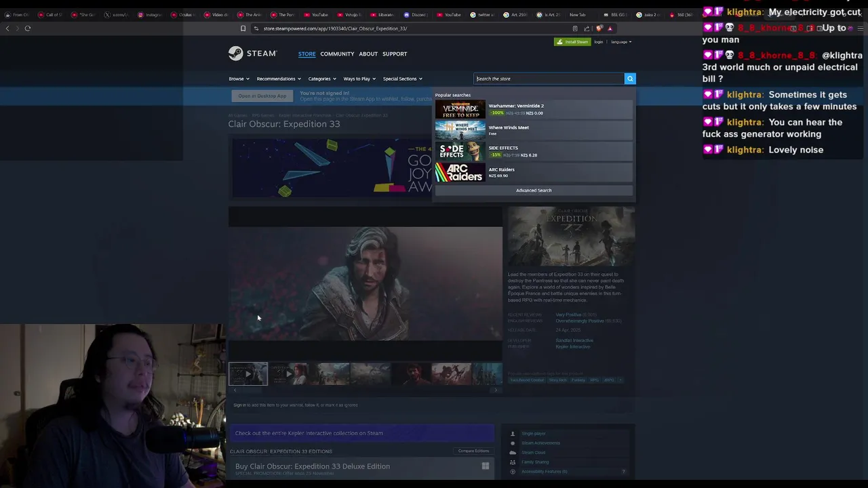This screenshot has width=868, height=488.
Task: Go back in the browser
Action: click(7, 28)
